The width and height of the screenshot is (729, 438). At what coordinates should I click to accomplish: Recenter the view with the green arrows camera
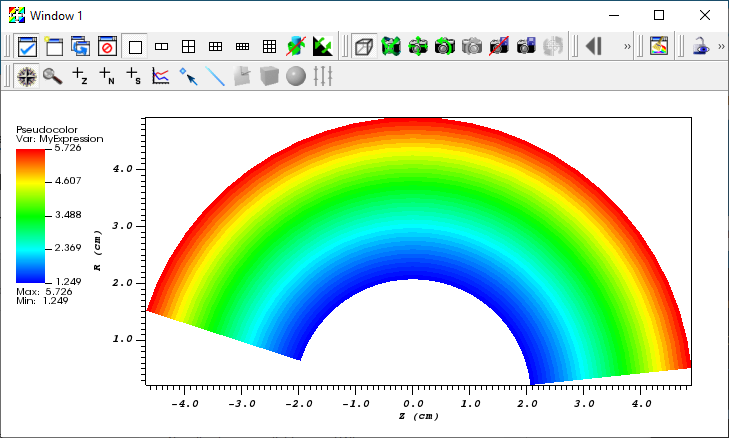(x=418, y=46)
